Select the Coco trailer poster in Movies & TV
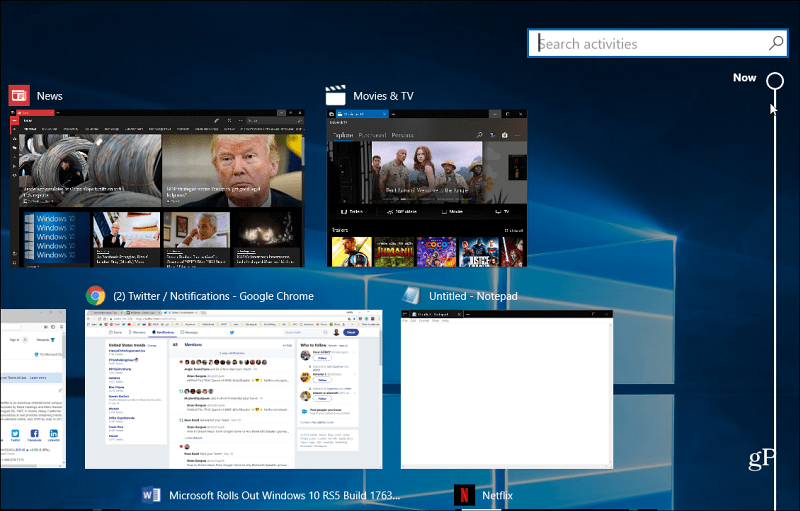The height and width of the screenshot is (511, 800). (x=436, y=252)
